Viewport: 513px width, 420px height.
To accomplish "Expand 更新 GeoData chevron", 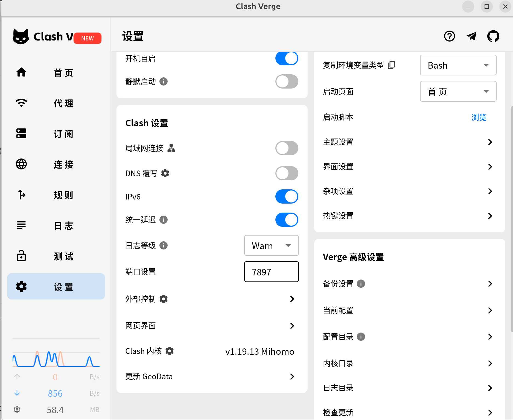I will (292, 377).
